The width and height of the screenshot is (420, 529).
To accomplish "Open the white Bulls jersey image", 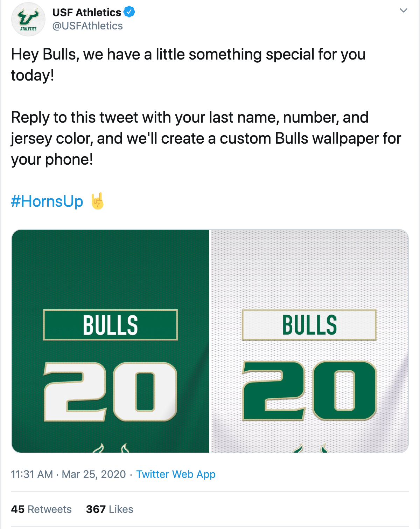I will tap(309, 341).
